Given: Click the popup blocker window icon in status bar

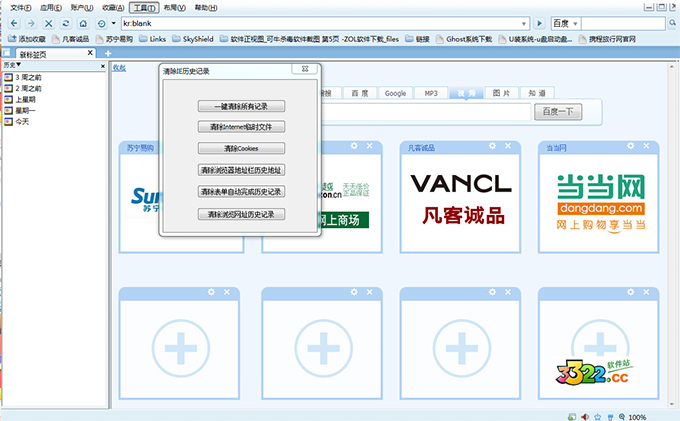Looking at the screenshot, I should [x=572, y=417].
